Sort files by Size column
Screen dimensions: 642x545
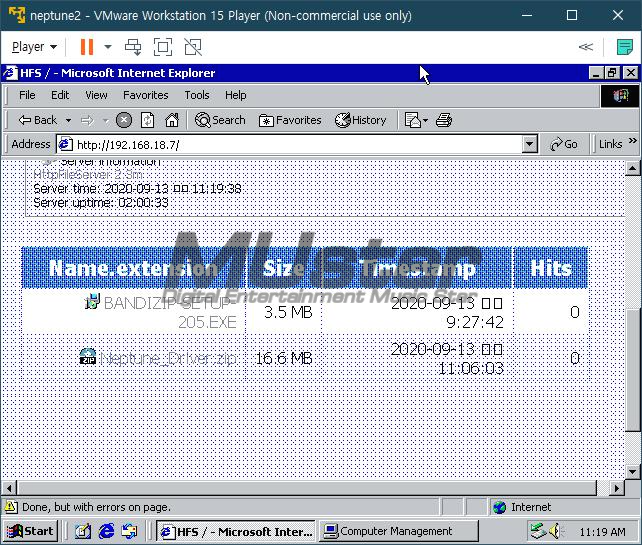[x=283, y=269]
